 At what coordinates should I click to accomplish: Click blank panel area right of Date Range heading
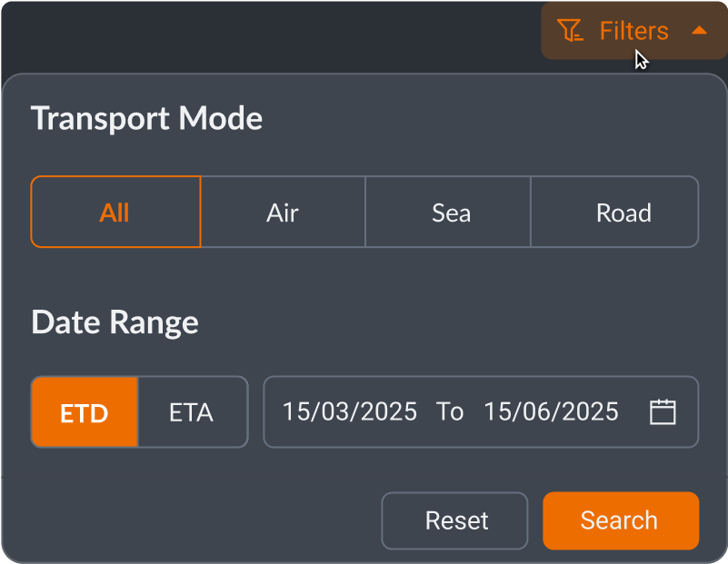pyautogui.click(x=454, y=322)
